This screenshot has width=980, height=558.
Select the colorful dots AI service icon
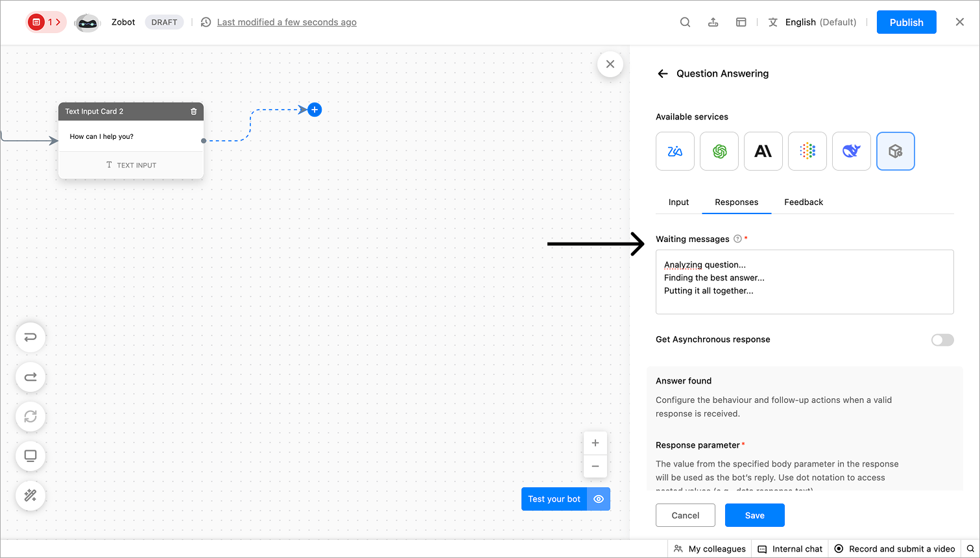(807, 151)
